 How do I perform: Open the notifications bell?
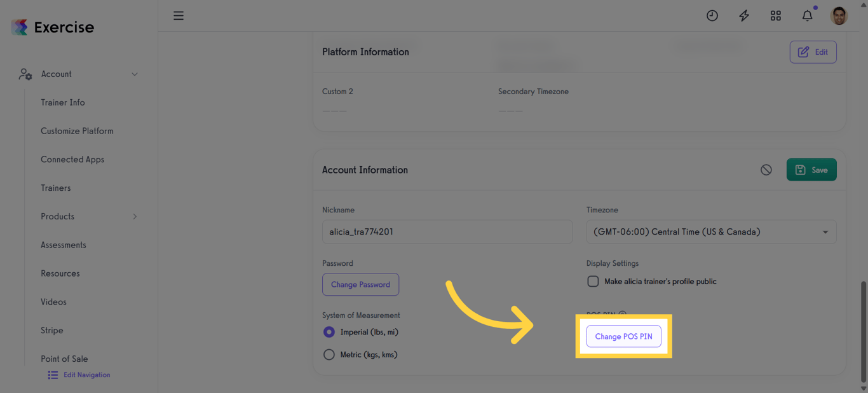point(807,16)
